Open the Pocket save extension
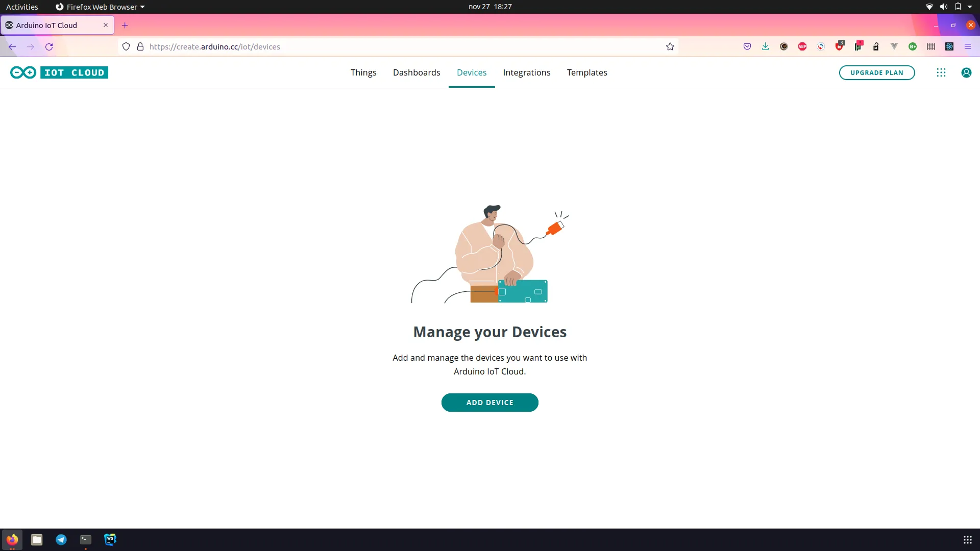This screenshot has width=980, height=551. pos(747,46)
